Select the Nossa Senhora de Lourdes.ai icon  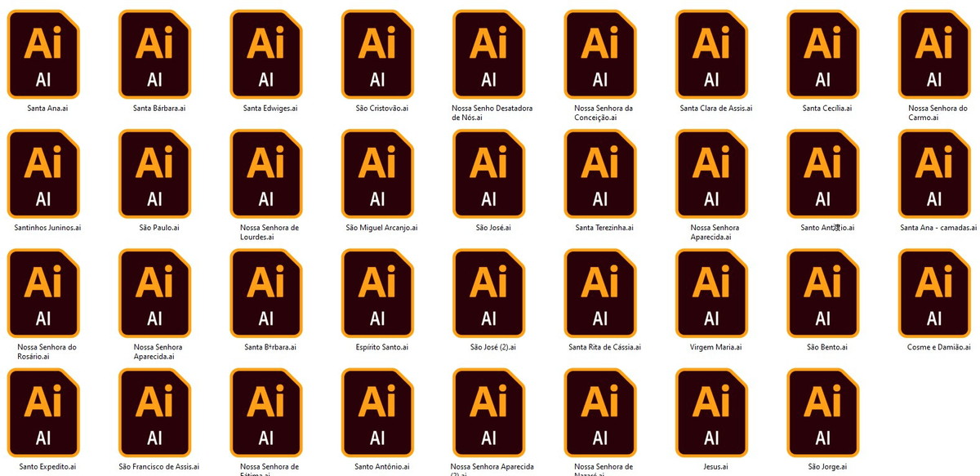[x=266, y=174]
